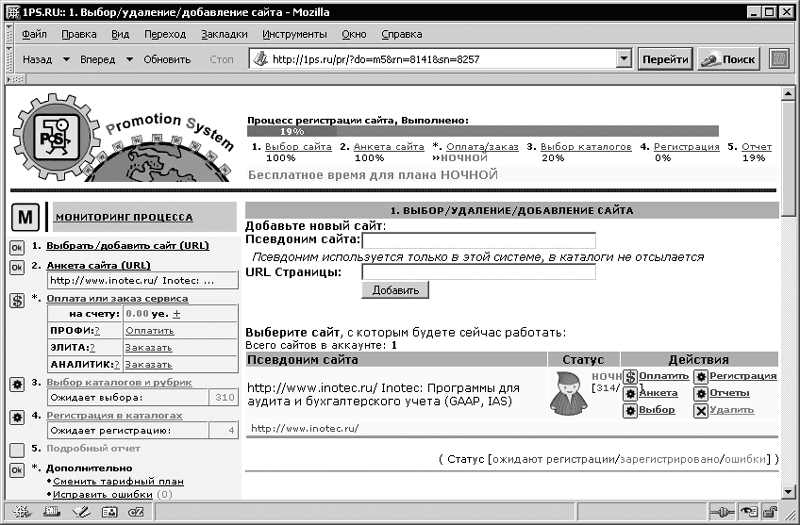800x525 pixels.
Task: Click the URL Страницы input field
Action: (479, 272)
